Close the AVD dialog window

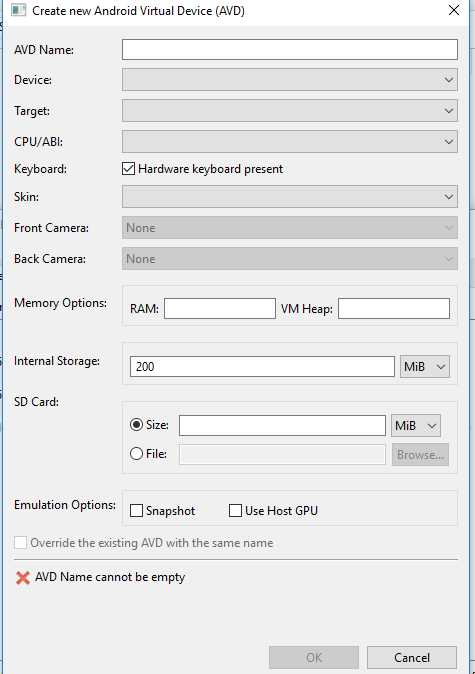454,10
